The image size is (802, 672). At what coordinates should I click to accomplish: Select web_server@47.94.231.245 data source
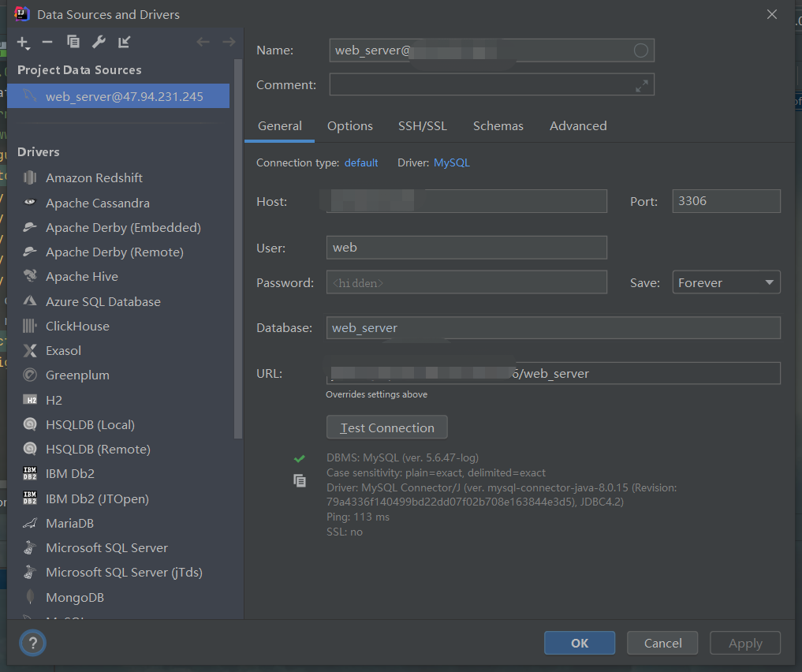click(118, 96)
